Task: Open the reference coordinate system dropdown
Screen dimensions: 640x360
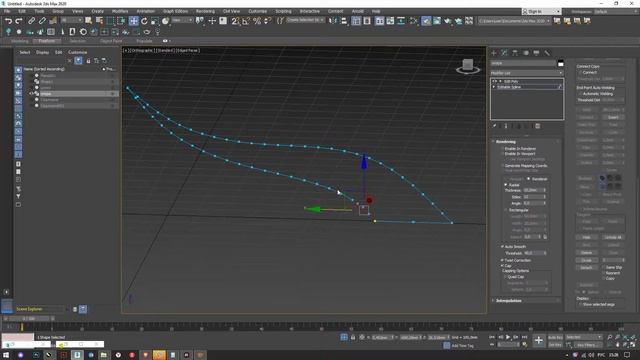Action: tap(182, 20)
